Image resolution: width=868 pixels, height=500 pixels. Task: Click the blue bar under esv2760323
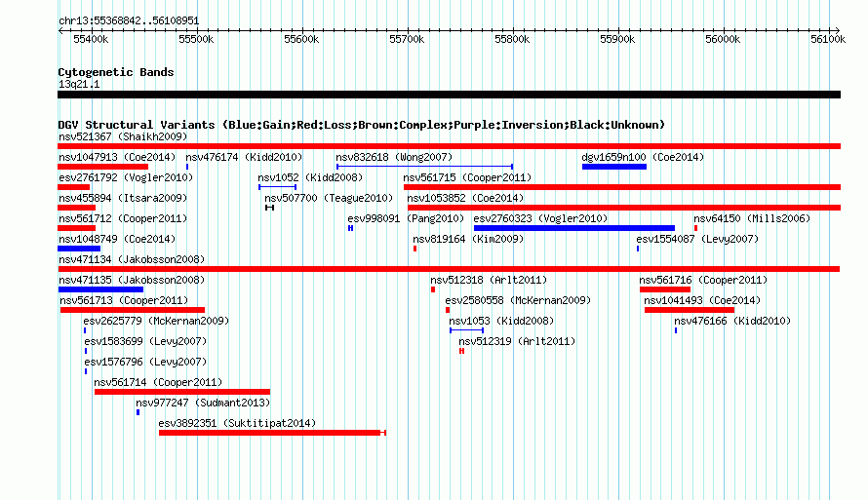coord(574,228)
